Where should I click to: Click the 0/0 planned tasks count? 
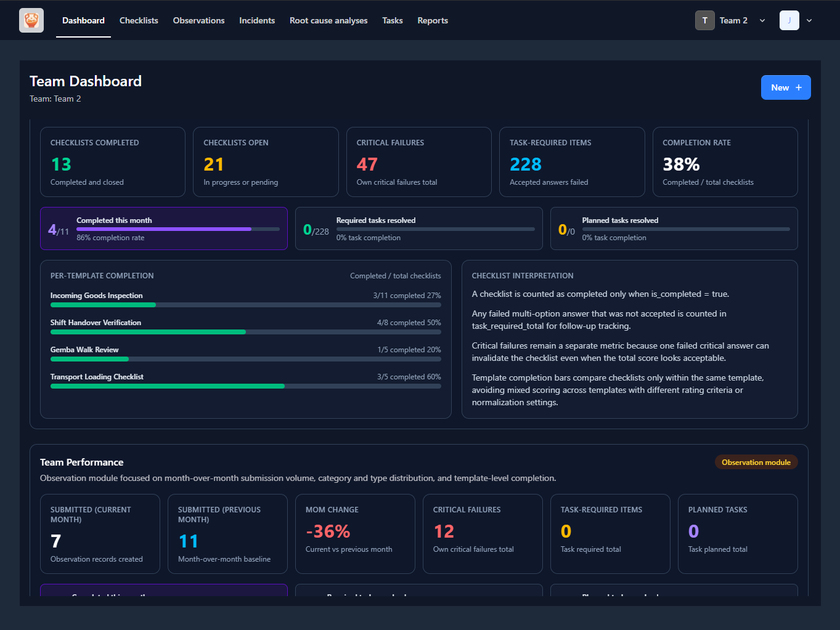[566, 230]
